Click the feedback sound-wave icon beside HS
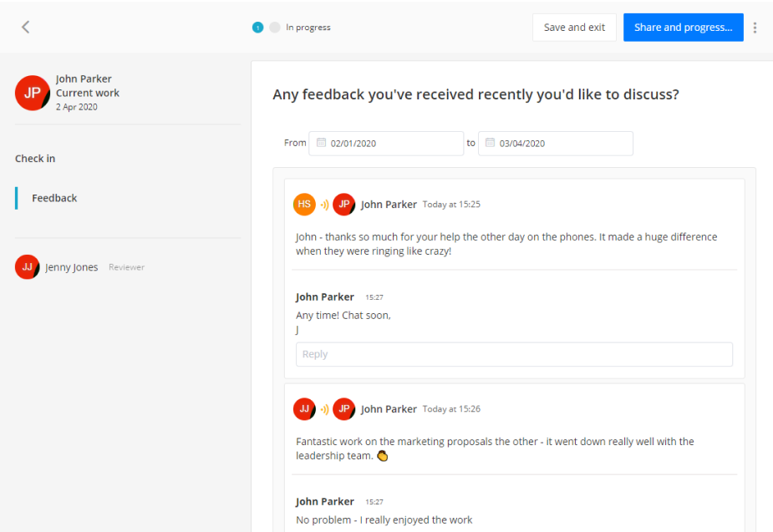Screen dimensions: 773x532 pyautogui.click(x=324, y=205)
